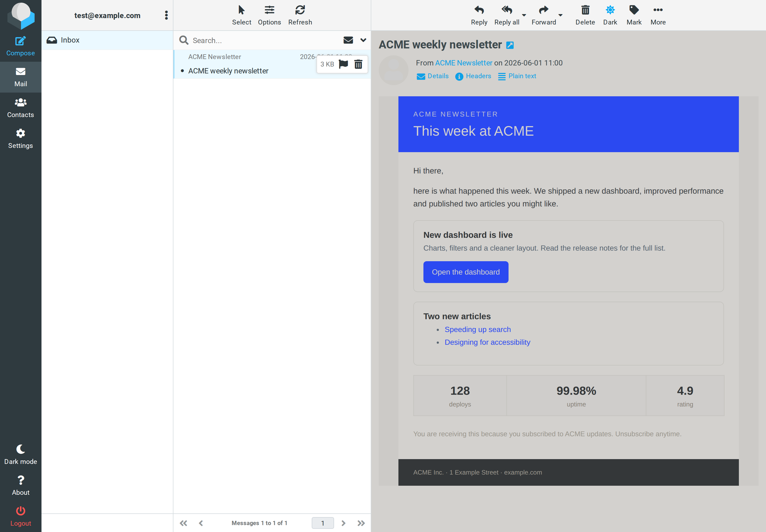Go to the Mail section
766x532 pixels.
tap(20, 77)
